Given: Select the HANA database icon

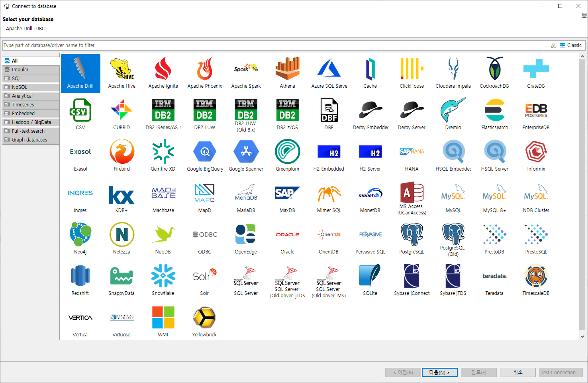Looking at the screenshot, I should (412, 151).
